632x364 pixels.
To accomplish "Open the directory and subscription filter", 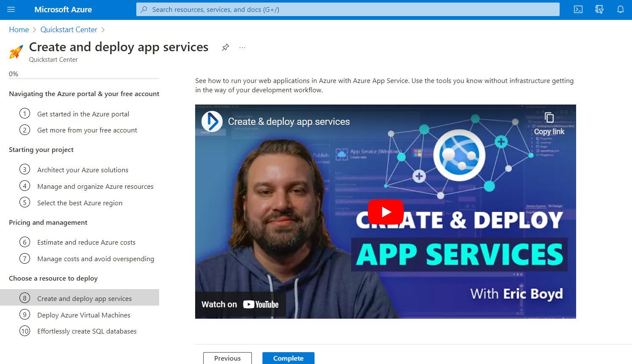I will [599, 9].
